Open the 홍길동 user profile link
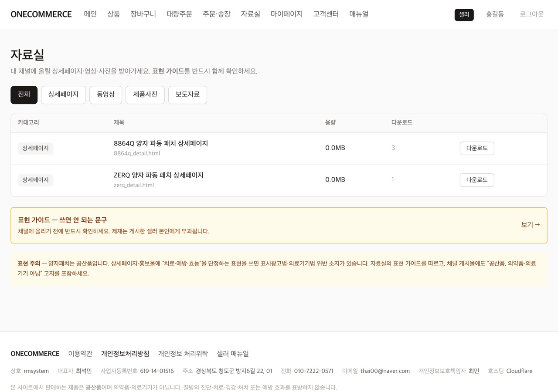The image size is (558, 392). click(495, 14)
